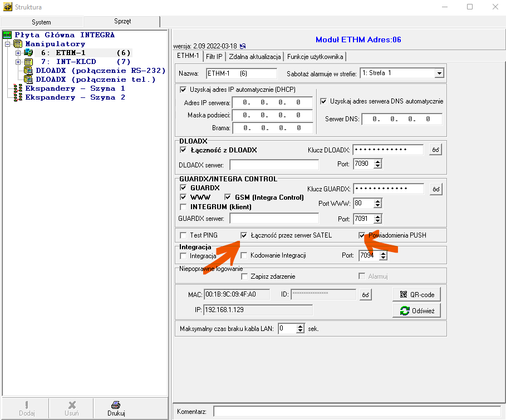This screenshot has height=420, width=506.
Task: Increase the DLOADX port stepper value
Action: [377, 161]
